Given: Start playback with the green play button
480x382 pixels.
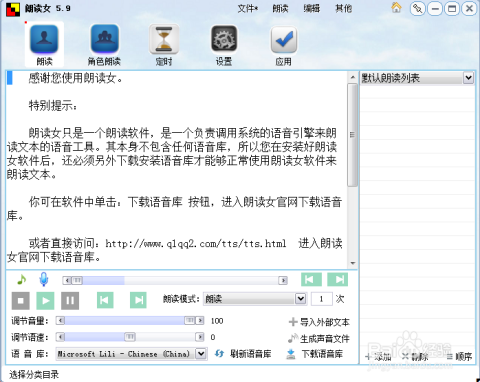Looking at the screenshot, I should tap(45, 301).
